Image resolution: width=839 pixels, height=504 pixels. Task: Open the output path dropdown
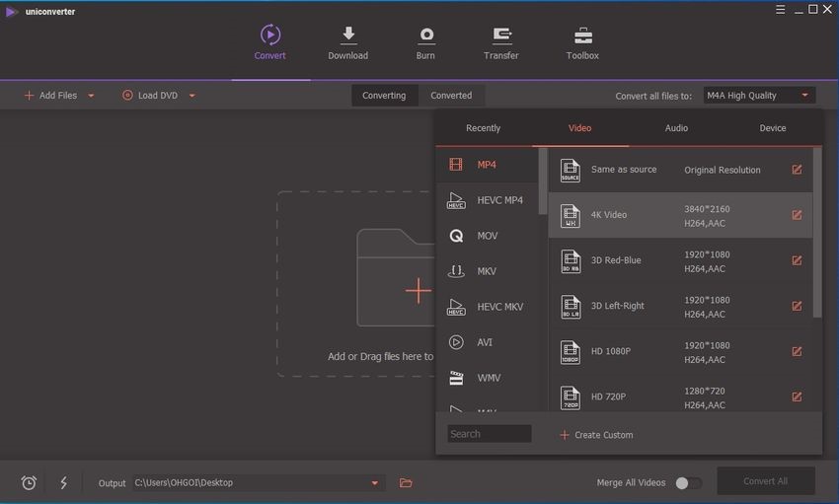[374, 482]
